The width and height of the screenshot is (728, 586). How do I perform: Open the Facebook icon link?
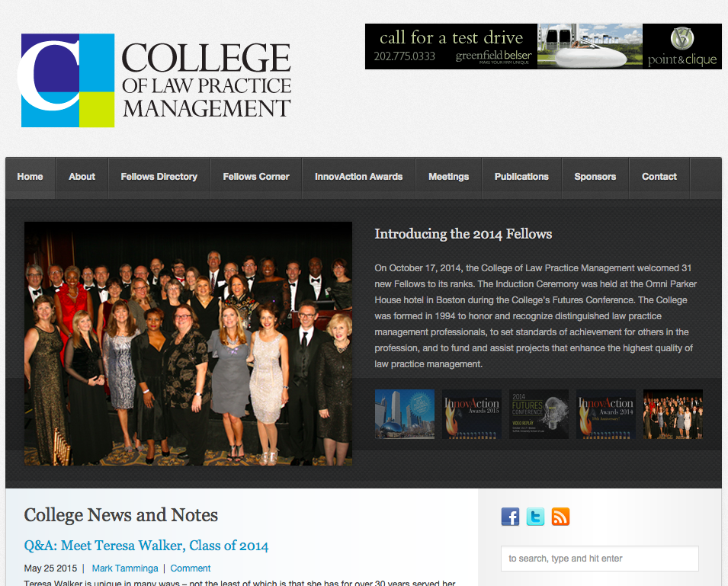[x=510, y=517]
